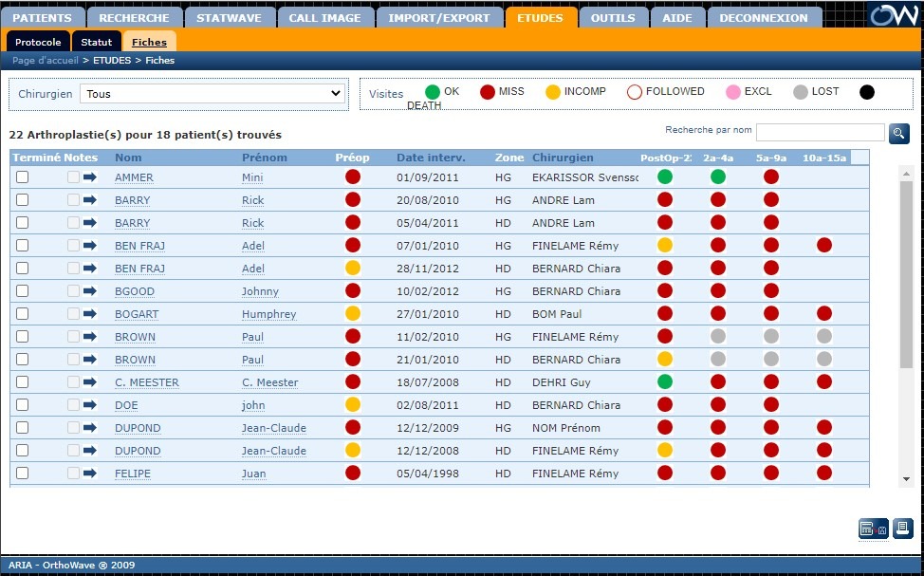This screenshot has width=924, height=576.
Task: Tick the Terminé checkbox for BGOOD
Action: coord(23,291)
